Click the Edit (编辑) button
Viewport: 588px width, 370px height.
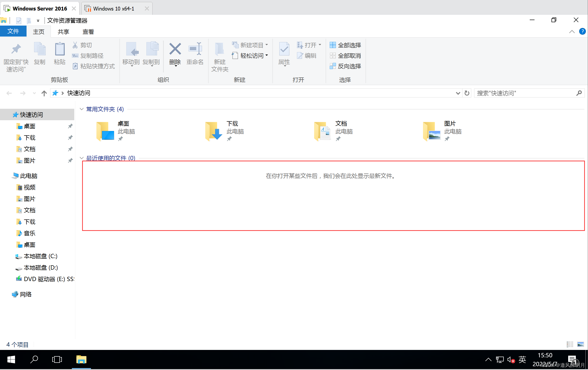pyautogui.click(x=307, y=56)
